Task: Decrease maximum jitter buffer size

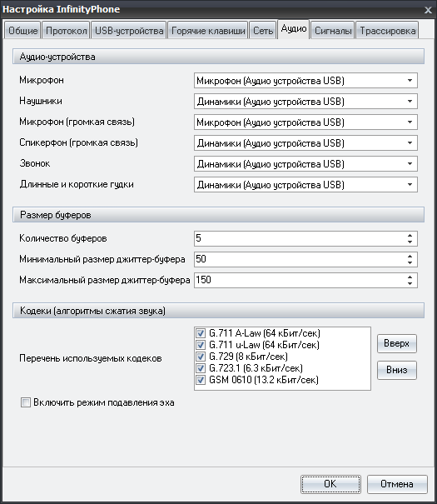Action: pos(410,283)
